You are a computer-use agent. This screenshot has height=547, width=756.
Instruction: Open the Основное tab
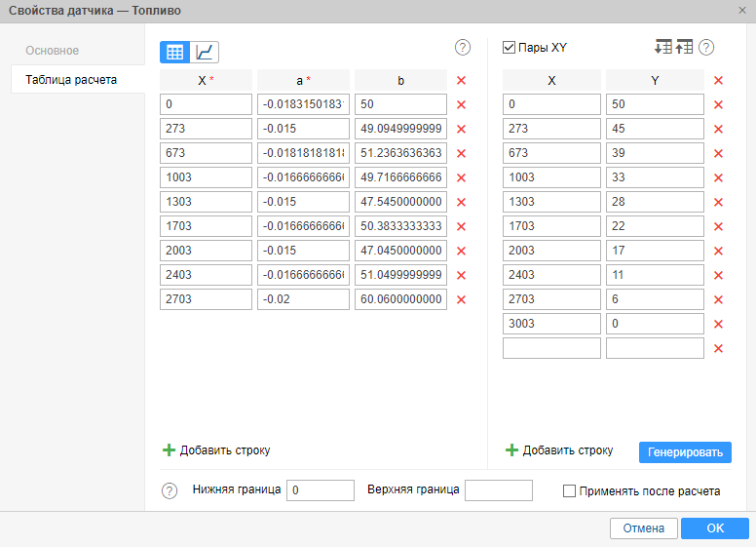[x=53, y=51]
